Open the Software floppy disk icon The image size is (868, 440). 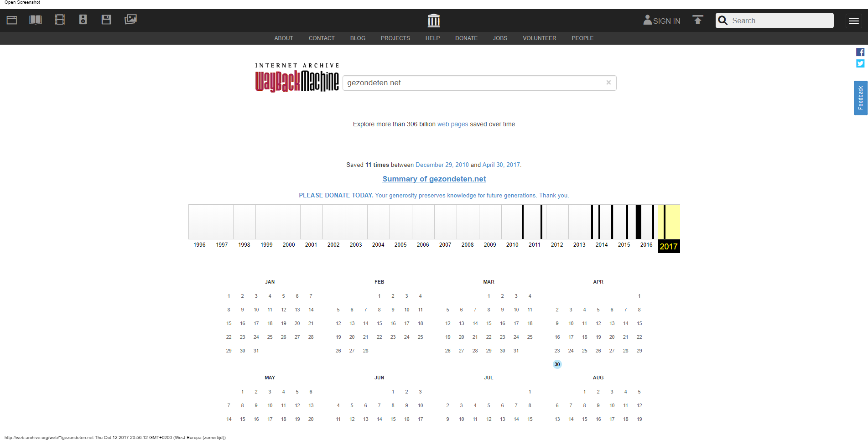point(106,20)
